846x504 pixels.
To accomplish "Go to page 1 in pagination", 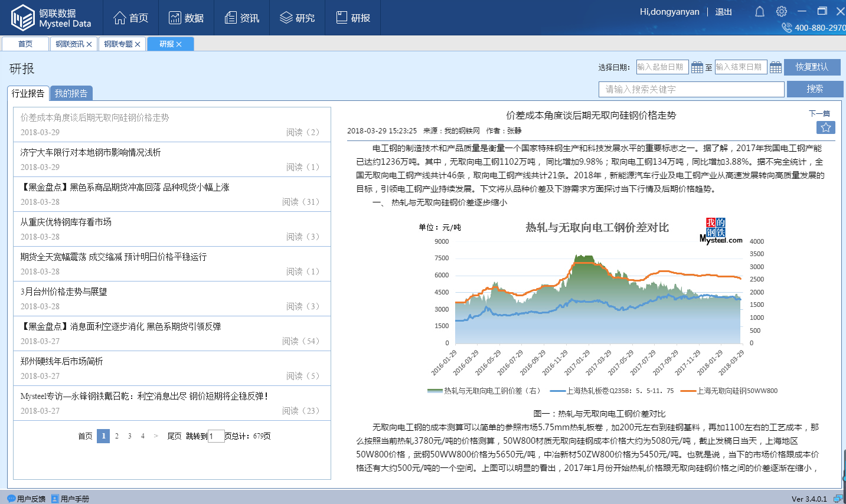I will coord(103,436).
